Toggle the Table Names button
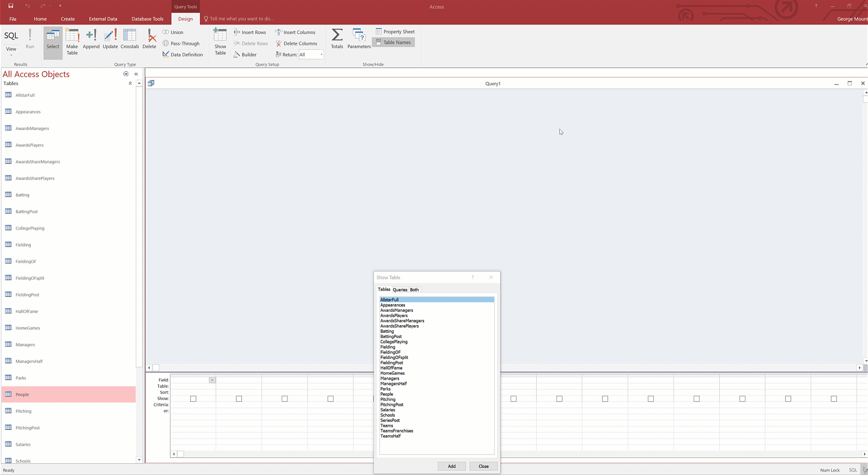868x475 pixels. click(393, 43)
